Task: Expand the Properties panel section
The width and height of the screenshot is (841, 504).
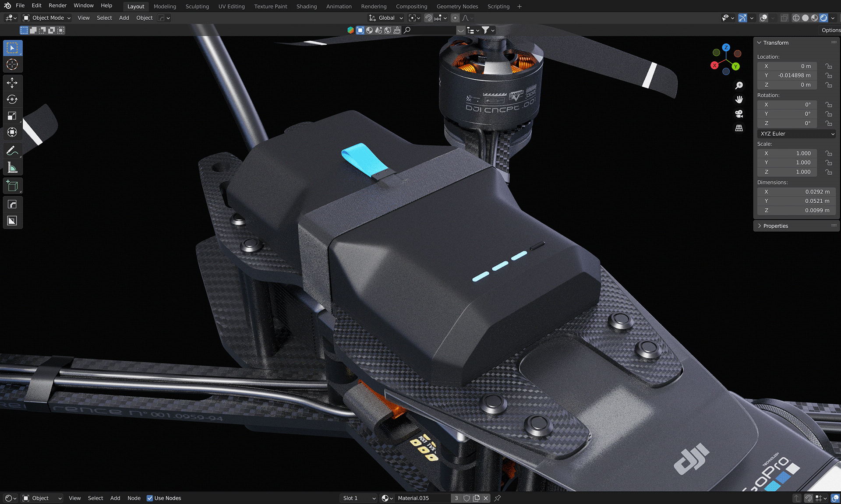Action: pyautogui.click(x=775, y=226)
